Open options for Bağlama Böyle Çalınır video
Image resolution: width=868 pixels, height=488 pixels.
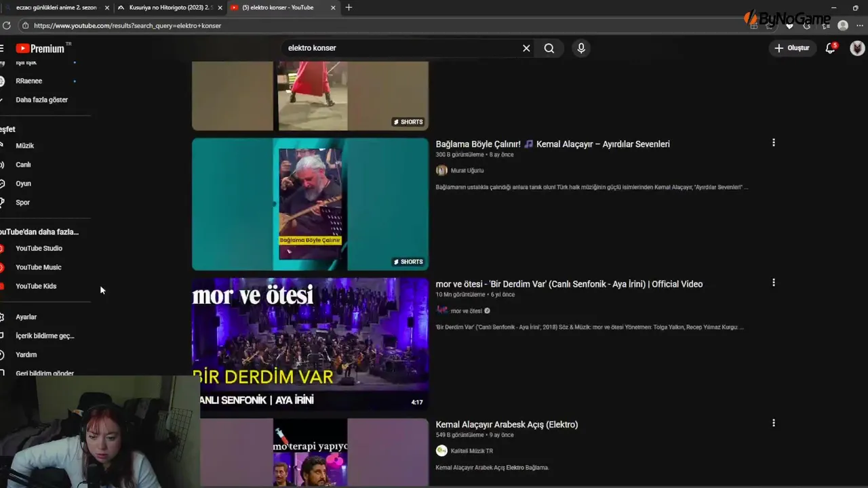(773, 142)
